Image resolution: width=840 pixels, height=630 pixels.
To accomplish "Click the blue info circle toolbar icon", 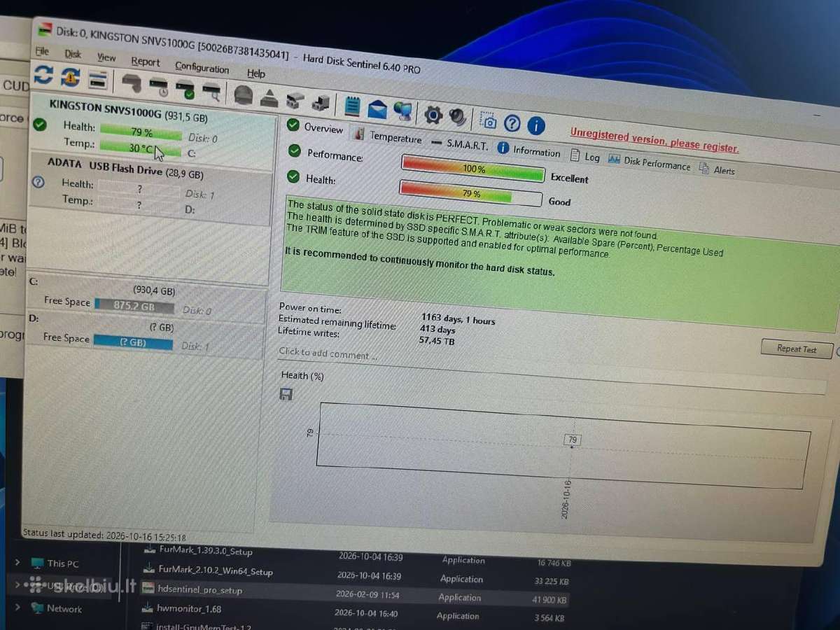I will (x=536, y=125).
